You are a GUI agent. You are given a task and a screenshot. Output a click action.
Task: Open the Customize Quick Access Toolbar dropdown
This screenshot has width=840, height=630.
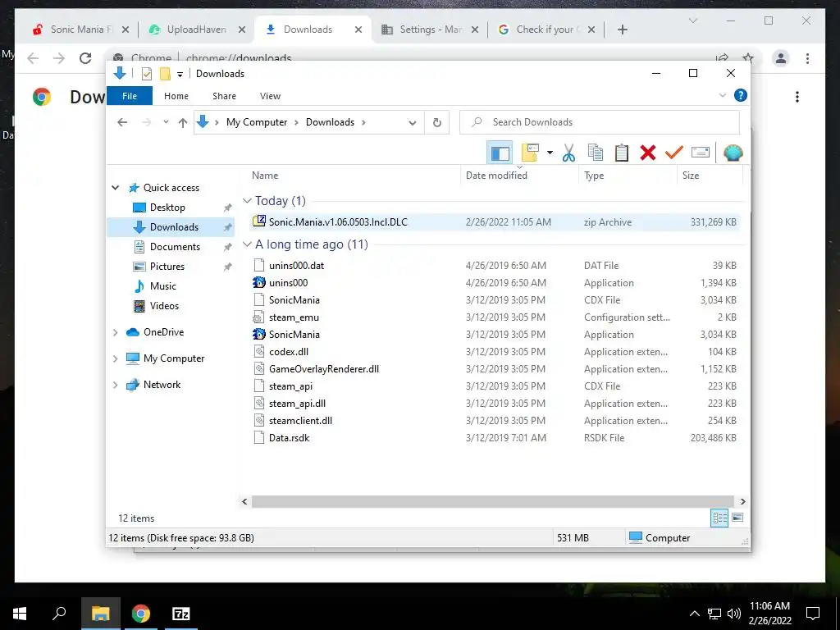(180, 75)
